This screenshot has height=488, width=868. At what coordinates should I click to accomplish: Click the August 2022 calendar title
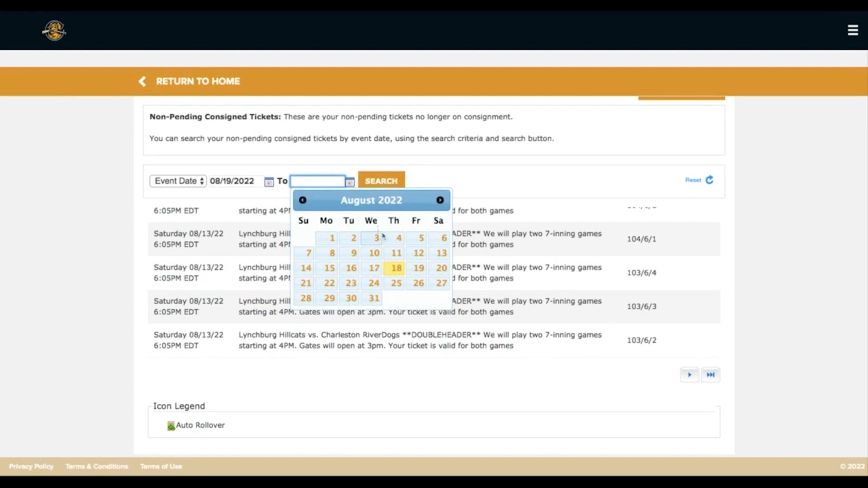pyautogui.click(x=371, y=200)
